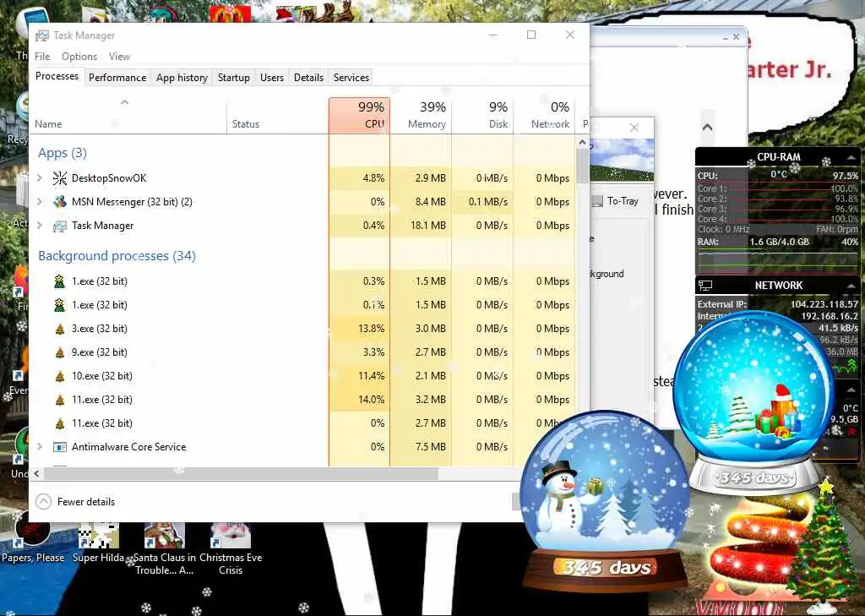865x616 pixels.
Task: Click the presents snow globe widget
Action: [754, 403]
